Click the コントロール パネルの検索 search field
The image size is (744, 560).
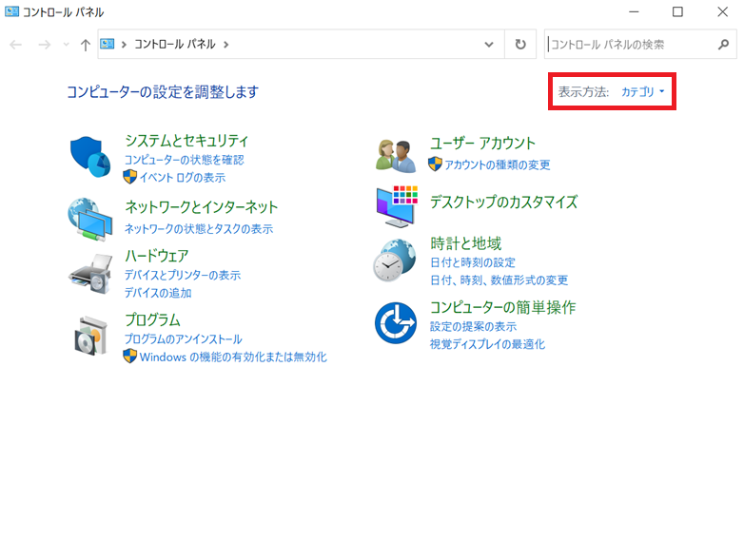(628, 45)
